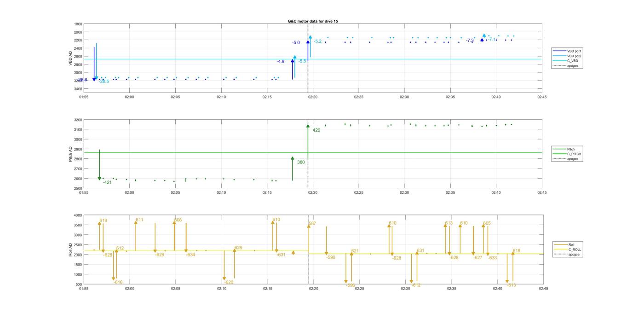Click the '3100' y-axis tick on Pitch plot
The height and width of the screenshot is (319, 644).
pos(78,130)
